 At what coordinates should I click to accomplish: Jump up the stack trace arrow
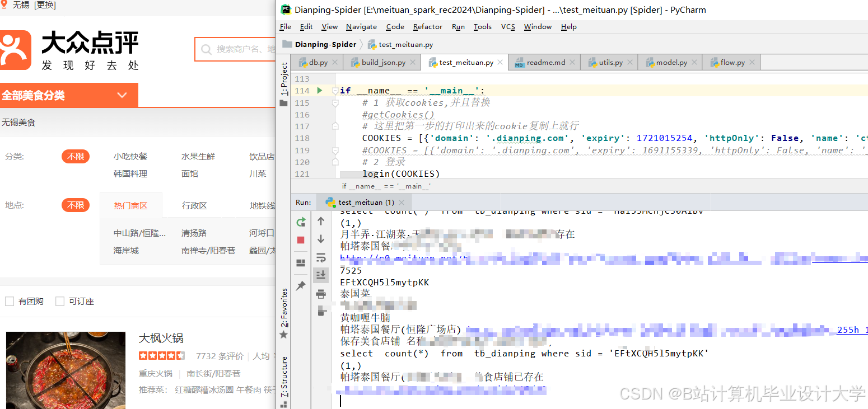point(321,221)
